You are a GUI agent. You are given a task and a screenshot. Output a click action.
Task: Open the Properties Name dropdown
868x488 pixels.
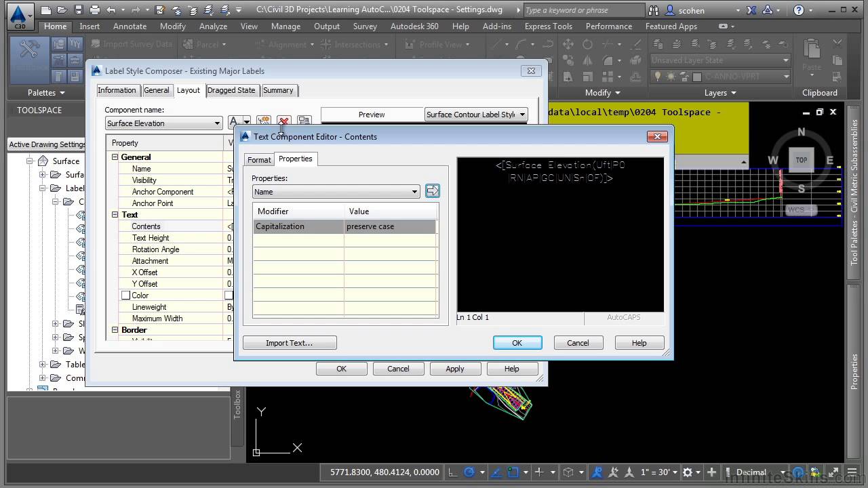[336, 192]
